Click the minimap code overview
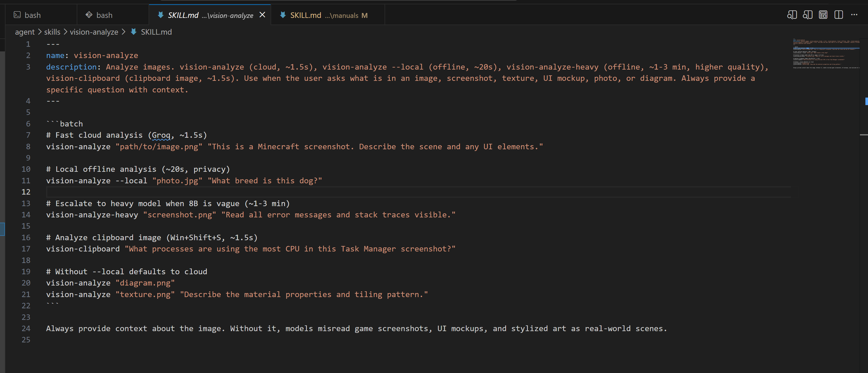The image size is (868, 373). [826, 54]
